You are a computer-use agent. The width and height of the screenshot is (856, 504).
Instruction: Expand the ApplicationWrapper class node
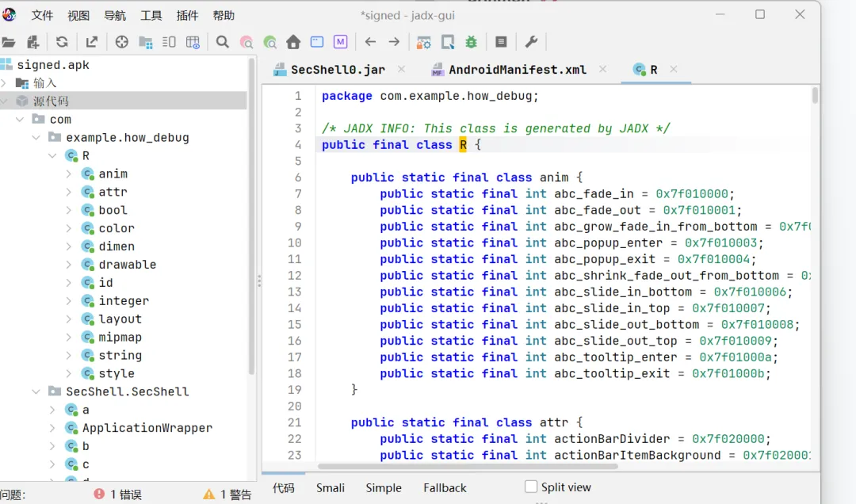coord(52,428)
